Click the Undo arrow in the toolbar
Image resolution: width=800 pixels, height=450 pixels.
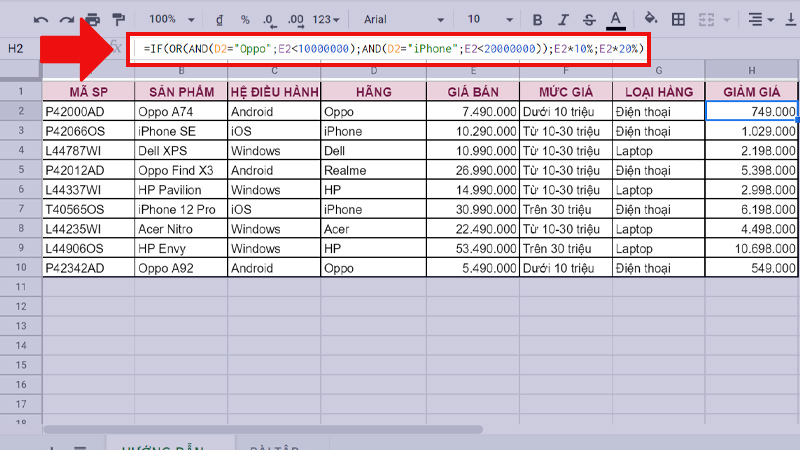(x=41, y=19)
